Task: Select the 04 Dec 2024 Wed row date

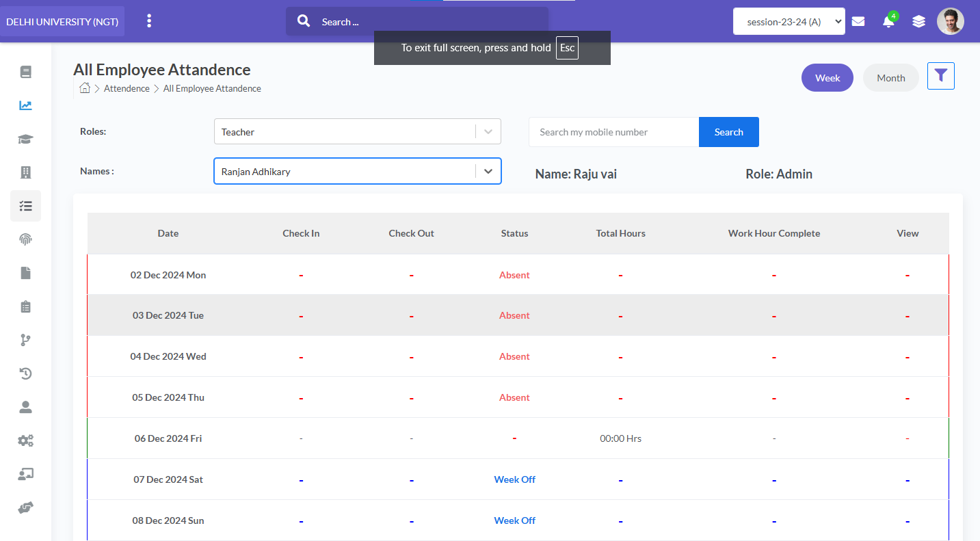Action: point(168,356)
